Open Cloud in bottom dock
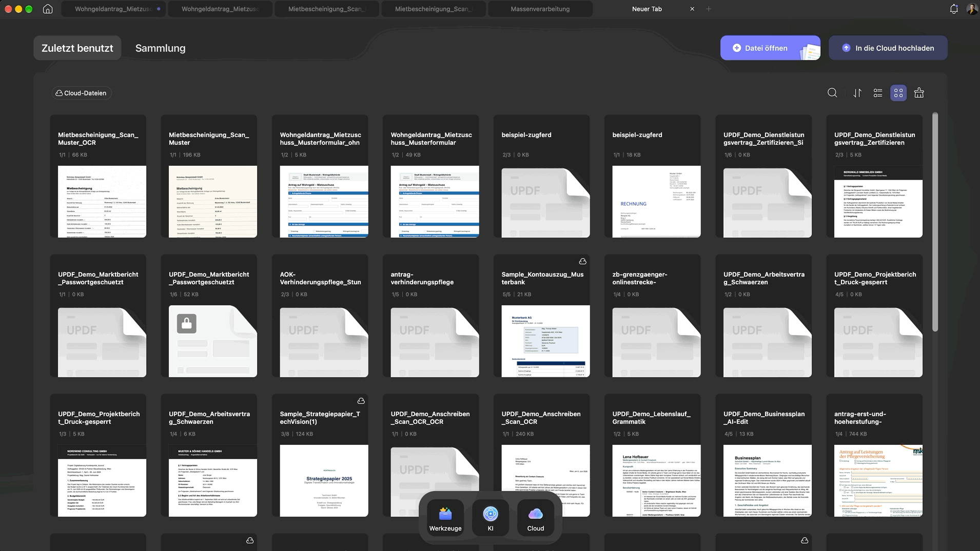The width and height of the screenshot is (980, 551). [535, 518]
